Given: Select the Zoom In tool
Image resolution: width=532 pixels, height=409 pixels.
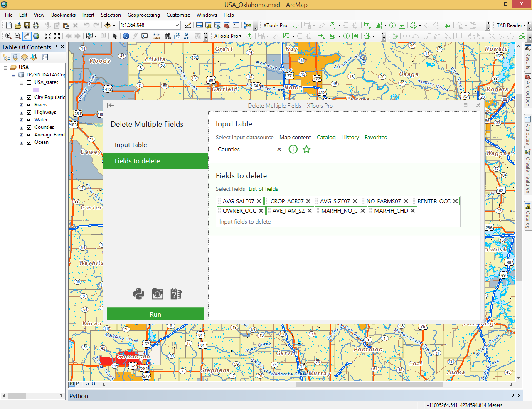Looking at the screenshot, I should click(x=8, y=36).
